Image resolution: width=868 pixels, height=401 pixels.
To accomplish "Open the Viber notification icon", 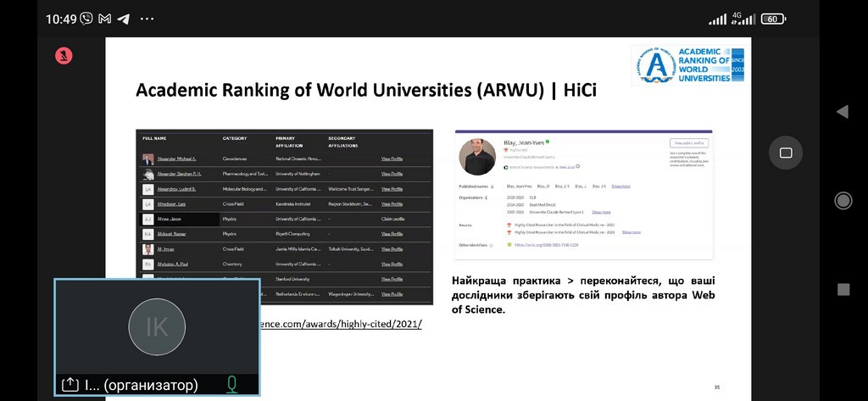I will pyautogui.click(x=86, y=19).
